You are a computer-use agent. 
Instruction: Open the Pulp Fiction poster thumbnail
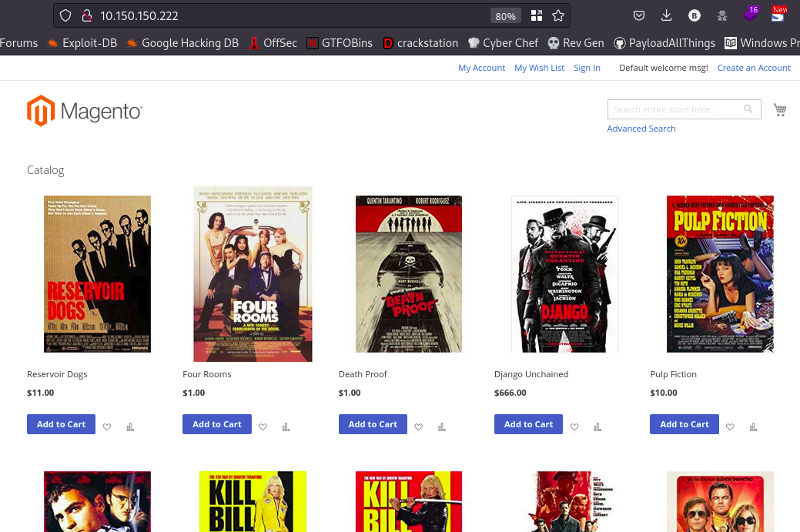[x=720, y=274]
